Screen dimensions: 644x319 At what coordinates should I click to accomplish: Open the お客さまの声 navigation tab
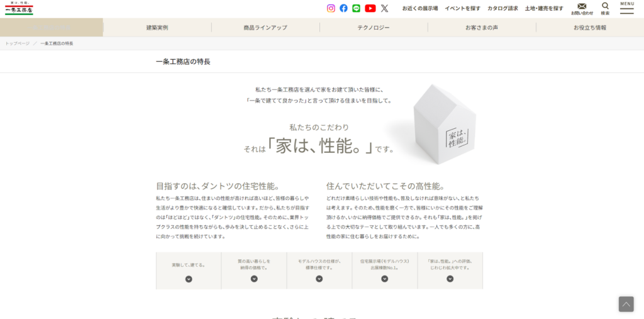[x=482, y=28]
